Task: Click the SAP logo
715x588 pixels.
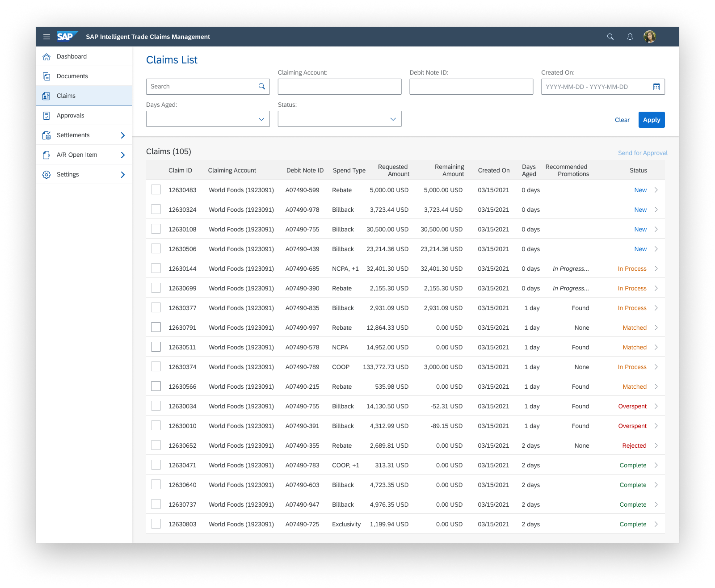Action: coord(67,37)
